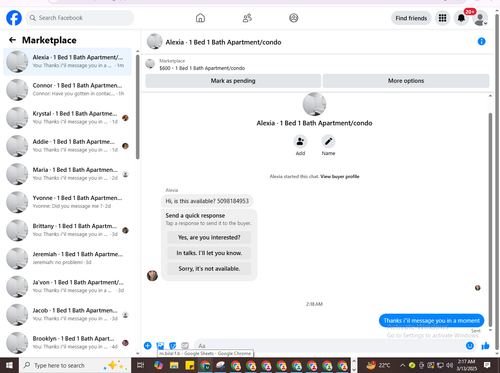500x373 pixels.
Task: Open the Windows Start menu
Action: point(9,365)
